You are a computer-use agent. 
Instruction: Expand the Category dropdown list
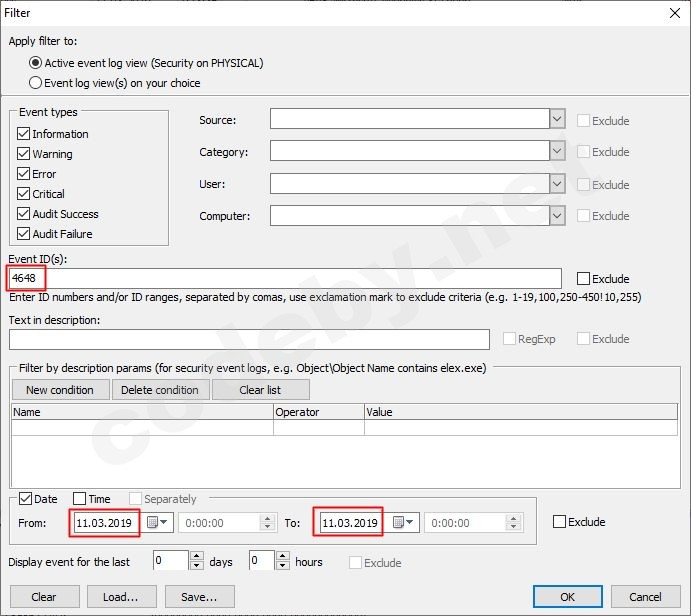tap(557, 152)
